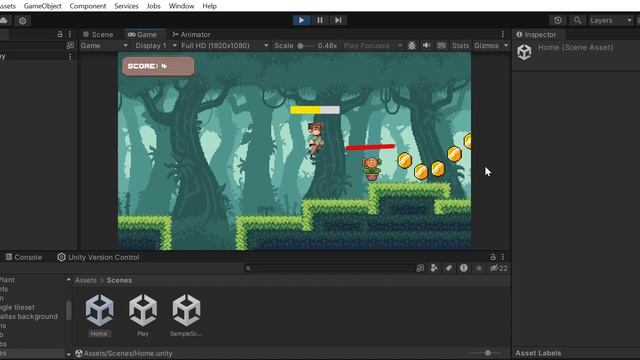
Task: Click the search-in-packages icon in Project panel
Action: coord(420,268)
